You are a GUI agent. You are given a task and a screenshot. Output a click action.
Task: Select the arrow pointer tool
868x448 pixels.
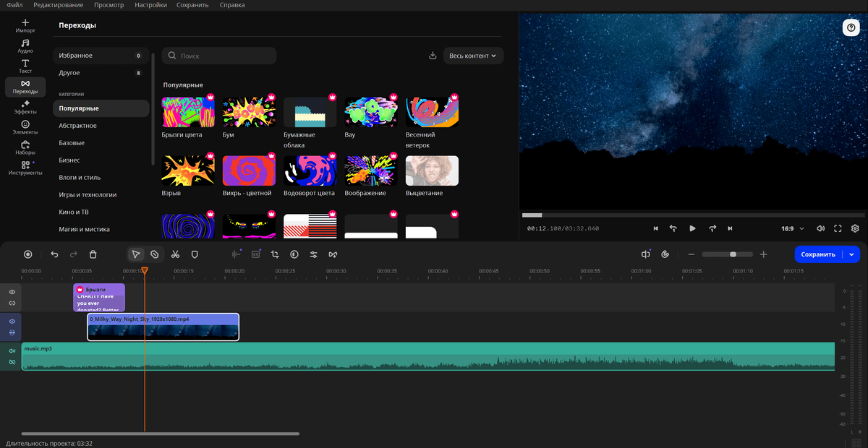(136, 254)
